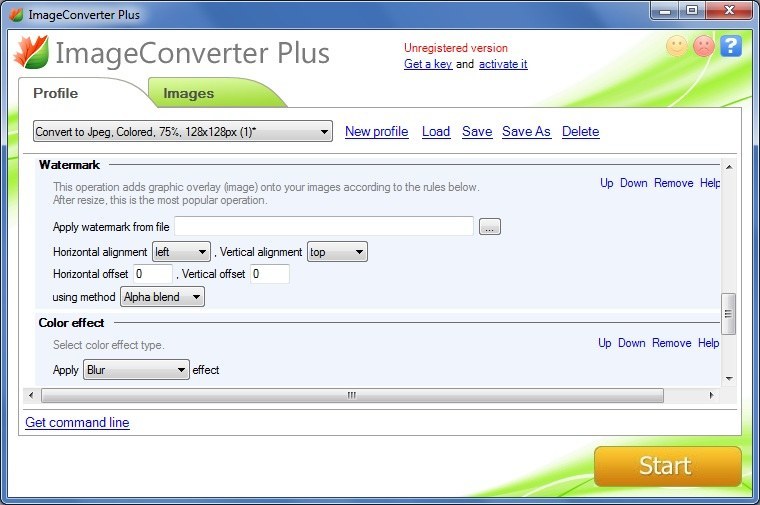Viewport: 760px width, 505px height.
Task: Click the ImageConverter Plus leaf logo
Action: 32,52
